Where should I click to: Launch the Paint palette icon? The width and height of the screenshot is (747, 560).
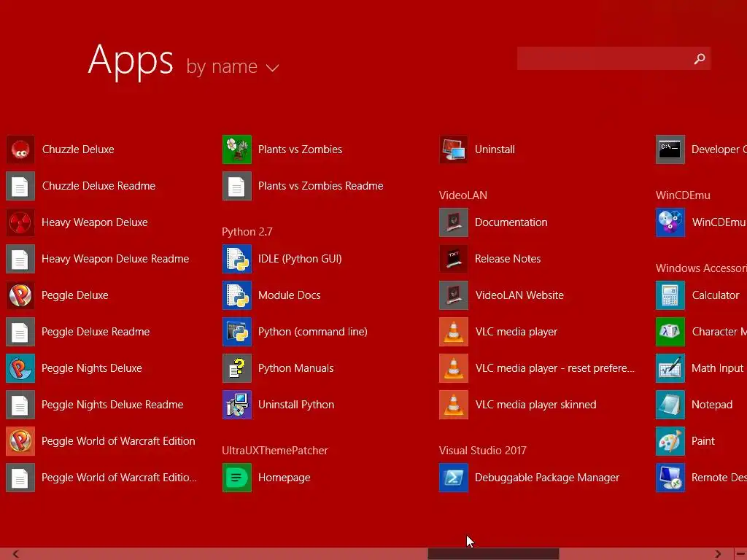(670, 441)
